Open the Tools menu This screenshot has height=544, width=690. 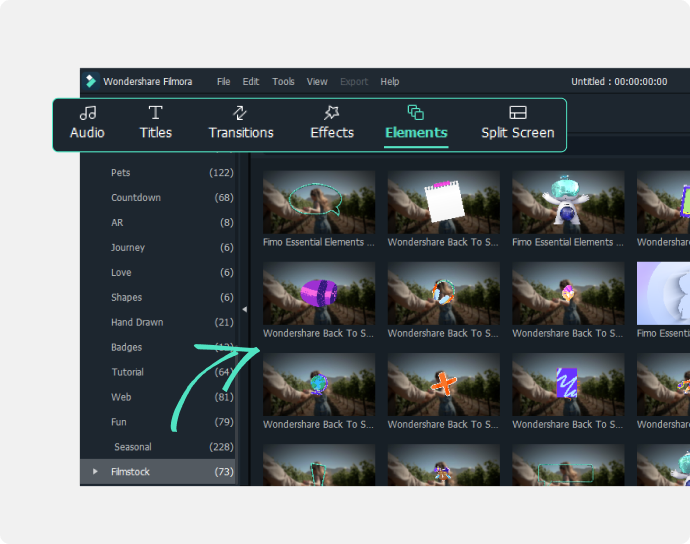pyautogui.click(x=283, y=81)
